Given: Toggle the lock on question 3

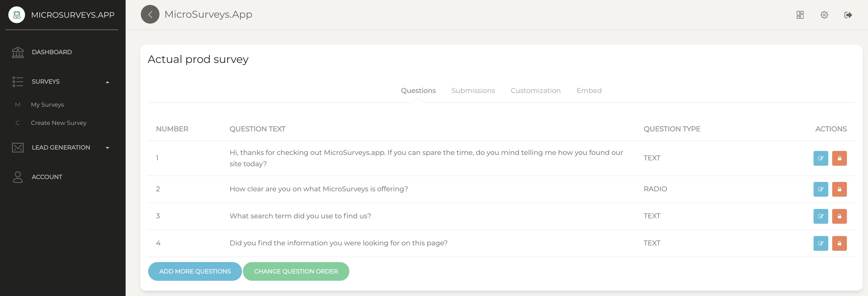Looking at the screenshot, I should point(840,216).
